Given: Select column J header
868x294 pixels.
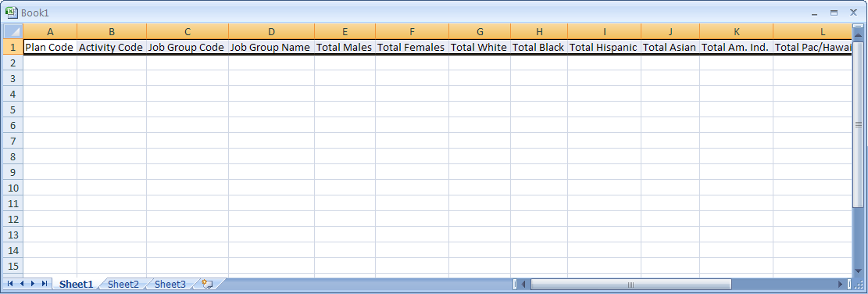Looking at the screenshot, I should click(x=670, y=31).
